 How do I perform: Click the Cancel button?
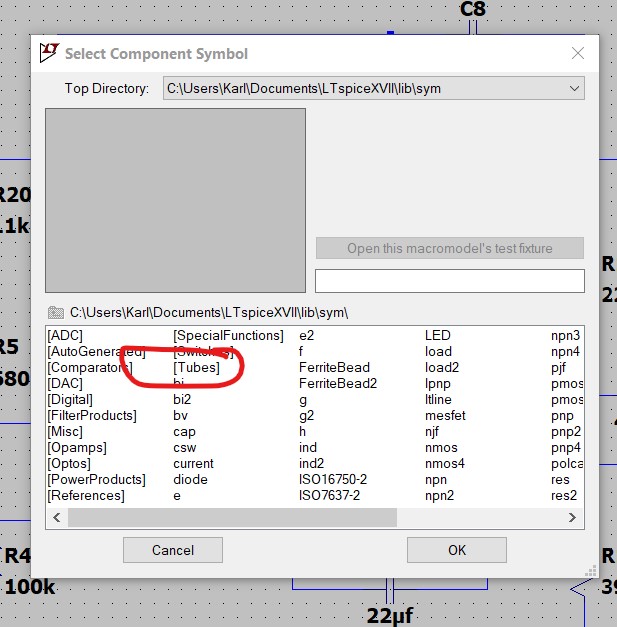[x=173, y=550]
